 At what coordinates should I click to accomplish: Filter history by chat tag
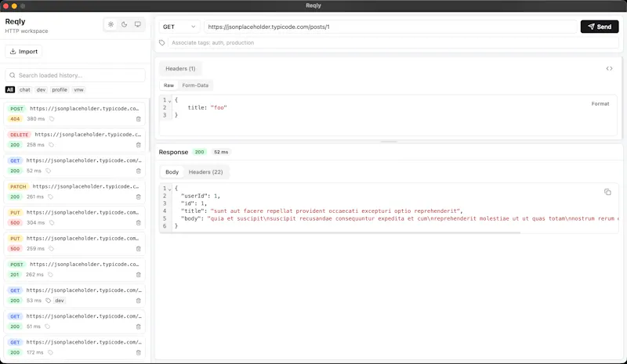pyautogui.click(x=25, y=90)
